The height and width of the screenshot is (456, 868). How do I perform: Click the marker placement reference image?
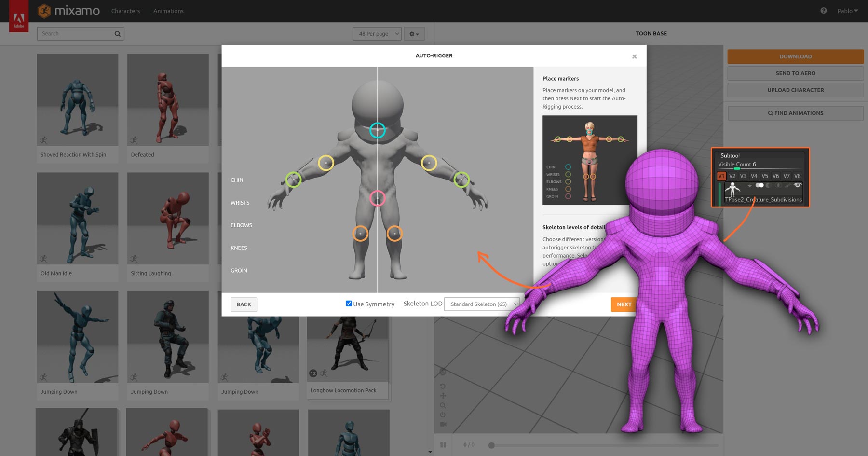point(590,160)
